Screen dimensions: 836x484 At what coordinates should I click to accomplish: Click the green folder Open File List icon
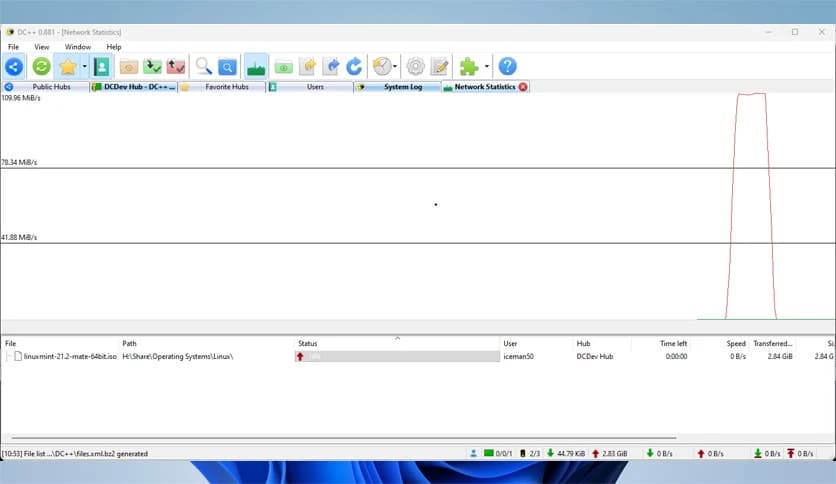[x=283, y=67]
